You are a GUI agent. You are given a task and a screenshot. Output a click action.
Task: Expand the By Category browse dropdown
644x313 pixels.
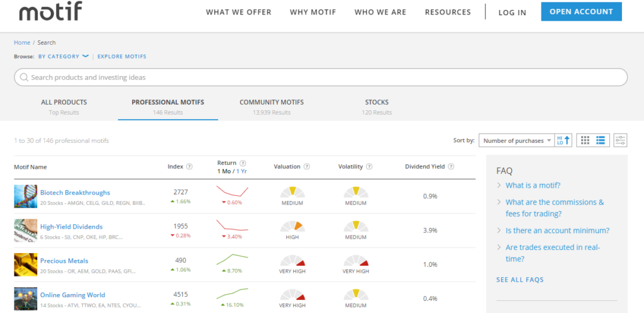pos(64,56)
